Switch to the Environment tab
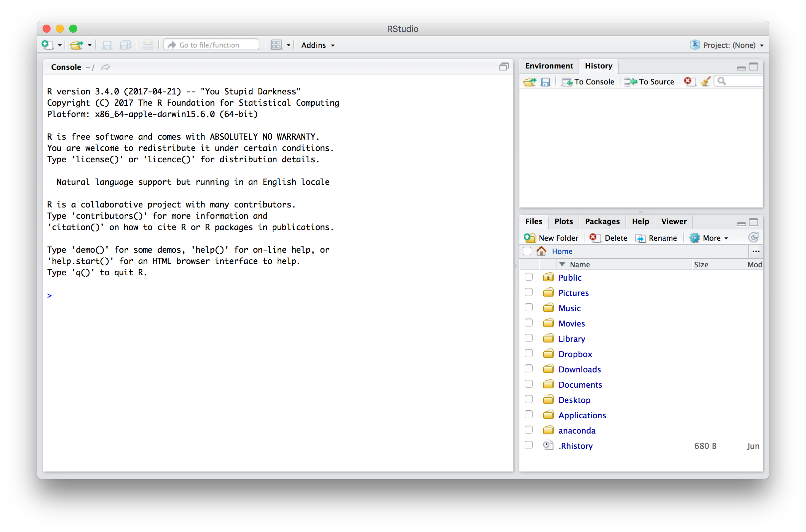The width and height of the screenshot is (806, 532). 549,66
